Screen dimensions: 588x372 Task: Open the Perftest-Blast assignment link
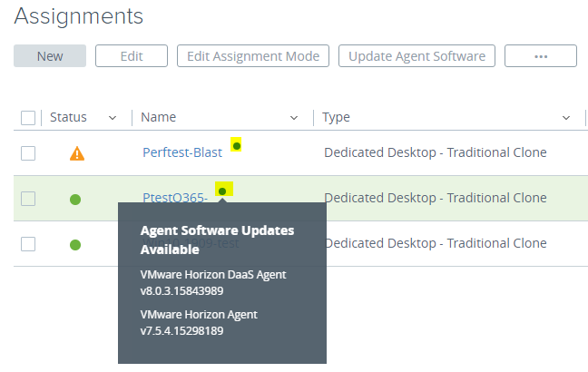182,152
